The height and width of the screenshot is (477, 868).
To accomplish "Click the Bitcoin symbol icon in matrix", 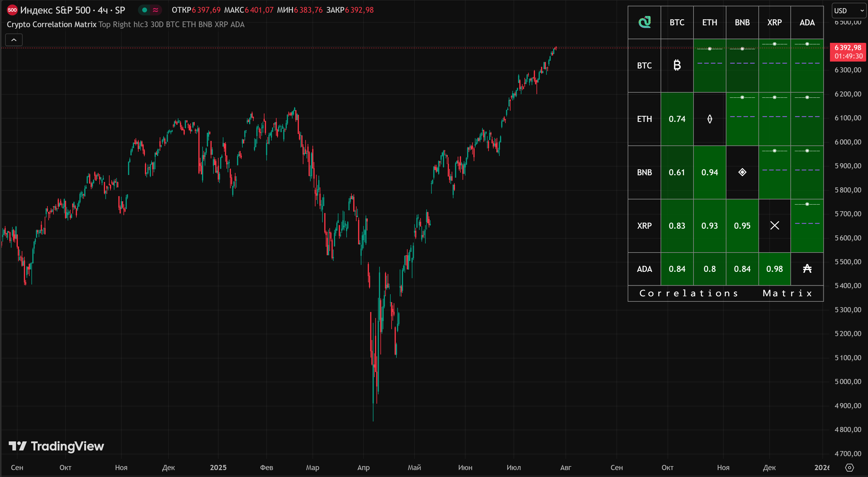I will pyautogui.click(x=677, y=65).
